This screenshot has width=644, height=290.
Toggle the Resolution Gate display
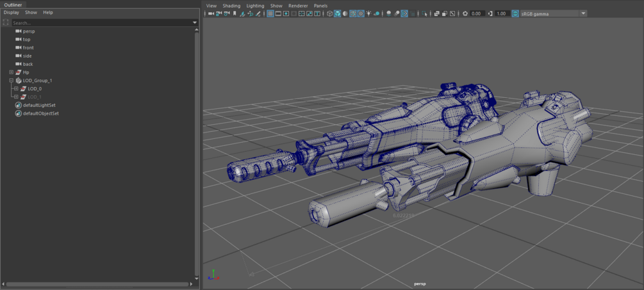286,13
